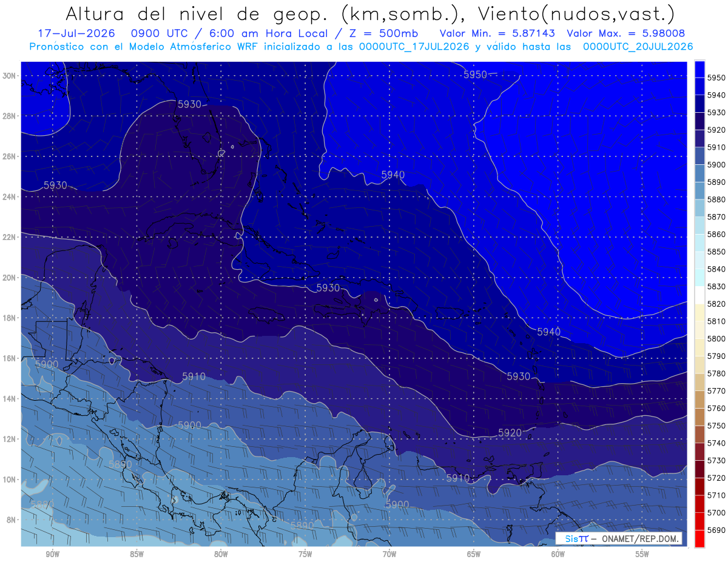Click the legend value '5900' on the colorbar
Image resolution: width=728 pixels, height=562 pixels.
click(716, 165)
